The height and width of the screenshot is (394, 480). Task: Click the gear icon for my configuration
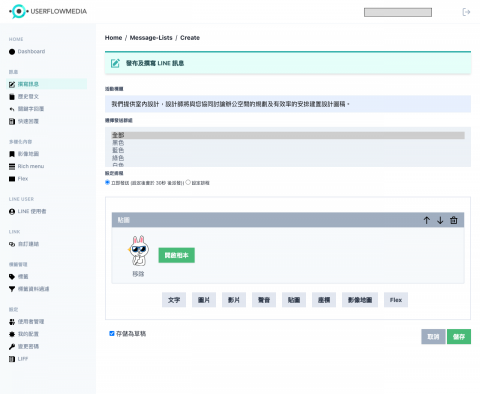pos(12,334)
